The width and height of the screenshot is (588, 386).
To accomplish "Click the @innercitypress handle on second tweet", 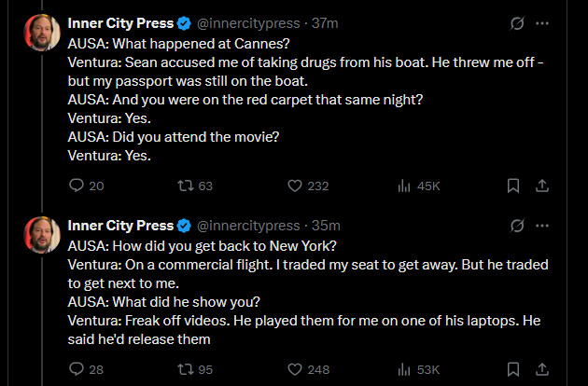I will [248, 226].
